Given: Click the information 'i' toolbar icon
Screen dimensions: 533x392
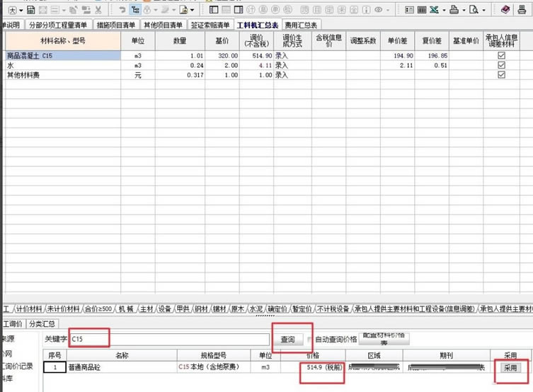Looking at the screenshot, I should point(367,10).
